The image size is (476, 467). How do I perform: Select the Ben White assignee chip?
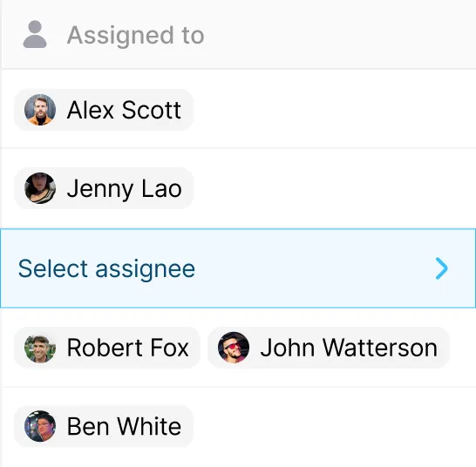(x=104, y=426)
